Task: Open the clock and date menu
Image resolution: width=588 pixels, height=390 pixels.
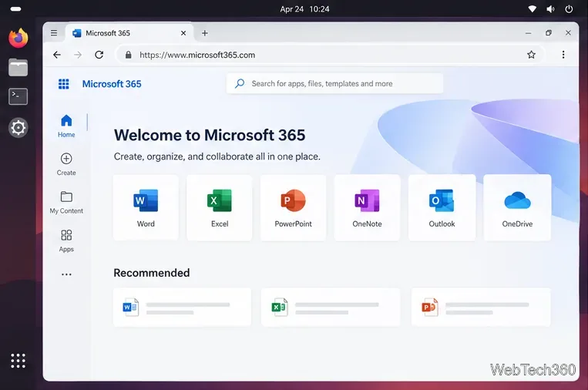Action: tap(304, 9)
